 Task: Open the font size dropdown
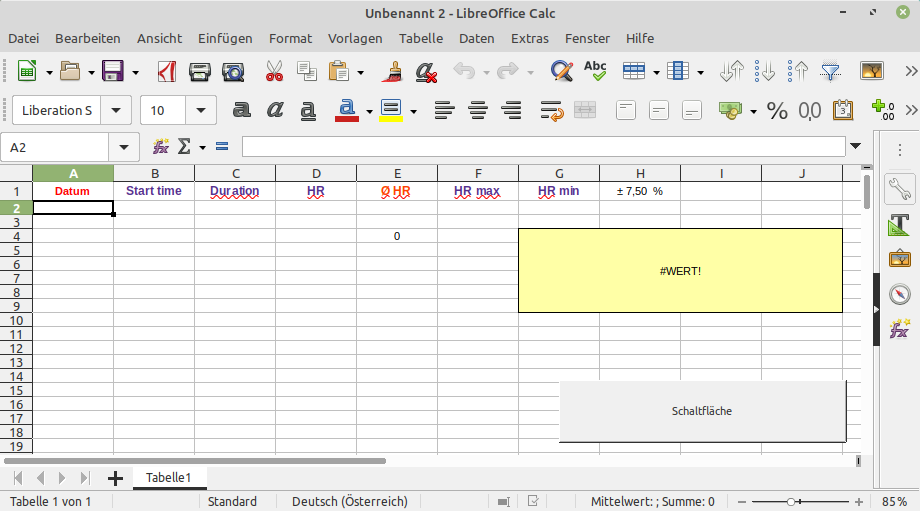click(201, 110)
